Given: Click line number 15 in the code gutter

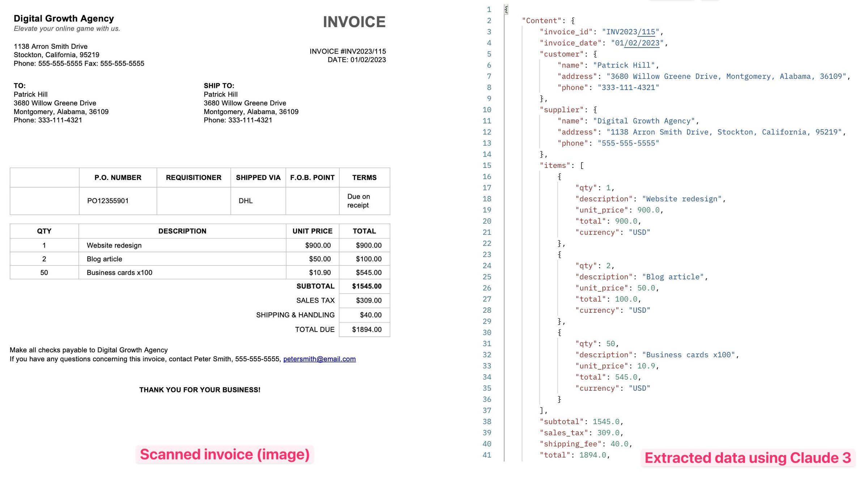Looking at the screenshot, I should tap(487, 165).
